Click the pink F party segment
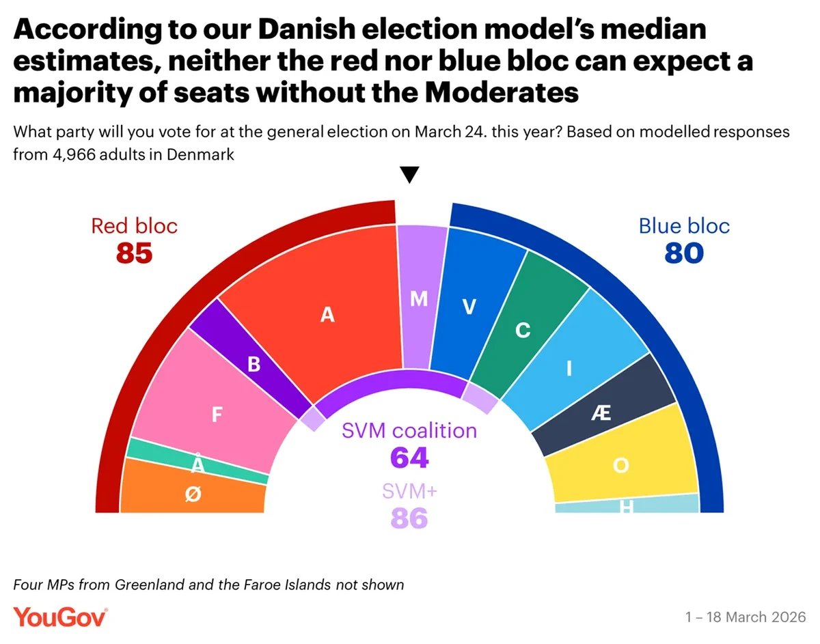 [215, 413]
